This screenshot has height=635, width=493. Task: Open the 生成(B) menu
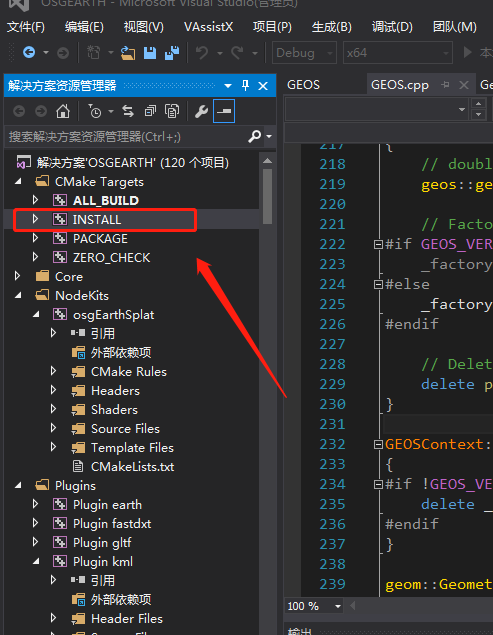click(x=331, y=27)
